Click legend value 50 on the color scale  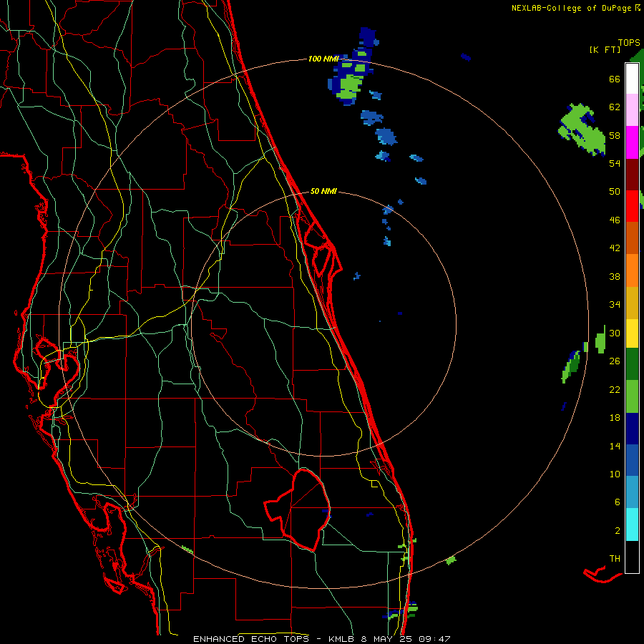[x=615, y=191]
